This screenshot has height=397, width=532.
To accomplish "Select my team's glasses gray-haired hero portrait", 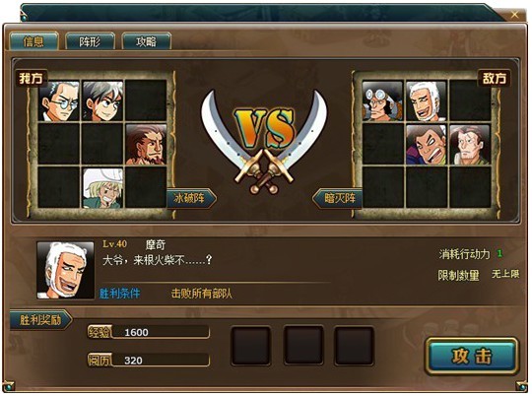I will (x=59, y=101).
